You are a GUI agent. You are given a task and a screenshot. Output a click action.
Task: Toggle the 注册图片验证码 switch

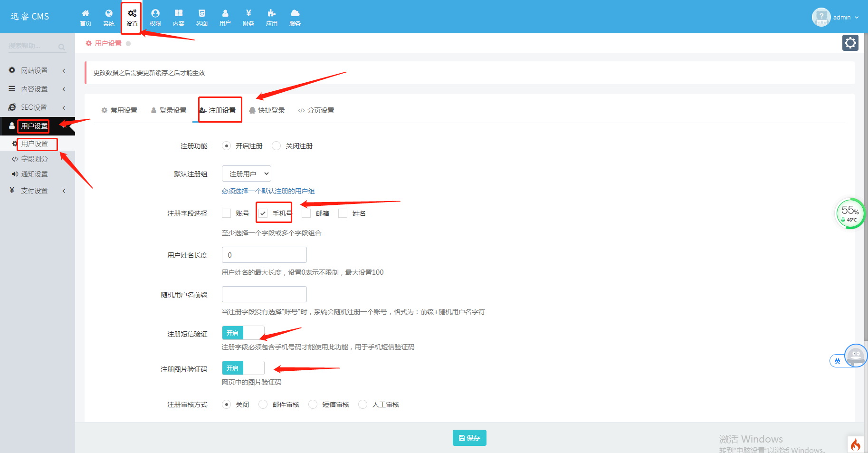[243, 368]
